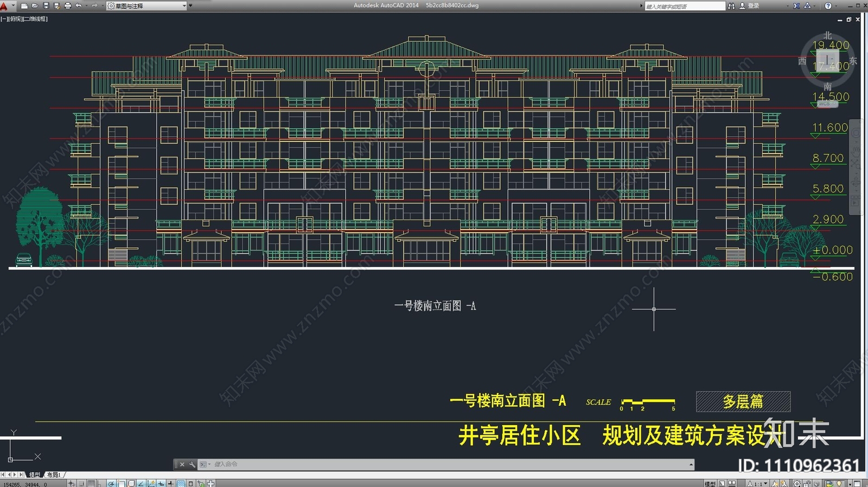Screen dimensions: 868x487
Task: Click the Save As icon
Action: pos(56,6)
